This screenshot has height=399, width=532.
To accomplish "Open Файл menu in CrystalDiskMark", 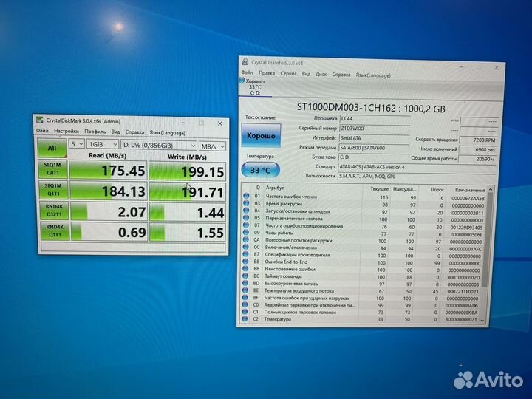I will click(x=42, y=130).
